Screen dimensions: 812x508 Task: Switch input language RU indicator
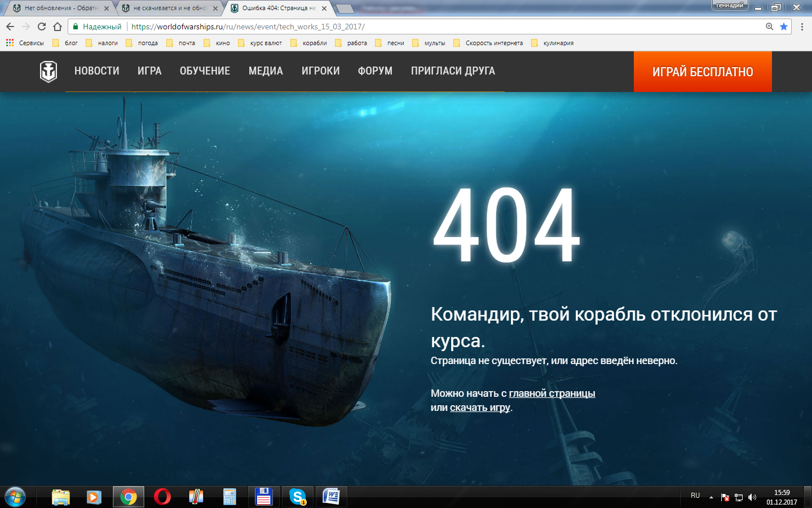coord(695,496)
